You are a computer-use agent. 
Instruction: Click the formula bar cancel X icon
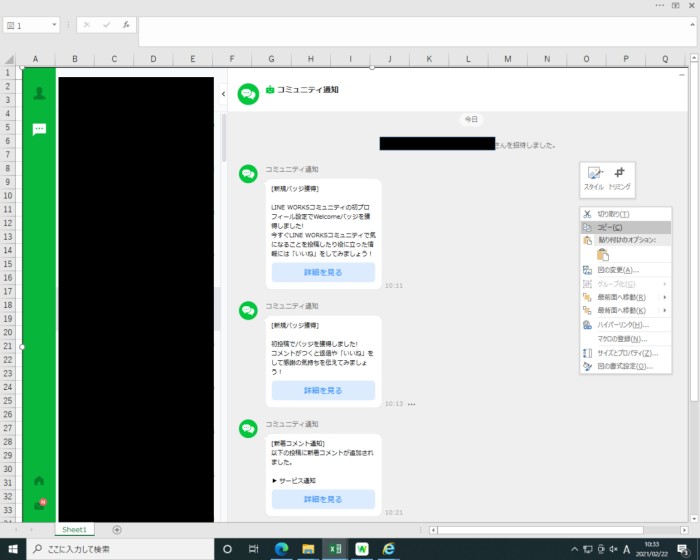point(87,25)
